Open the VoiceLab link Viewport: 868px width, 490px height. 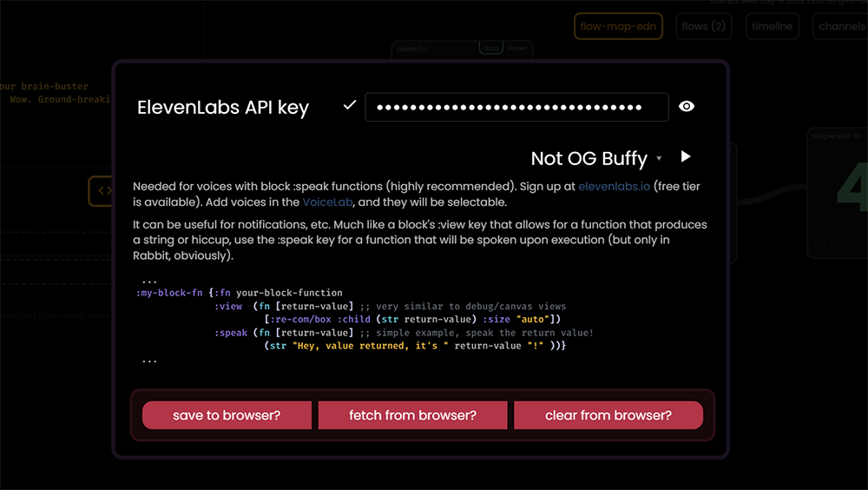[327, 202]
